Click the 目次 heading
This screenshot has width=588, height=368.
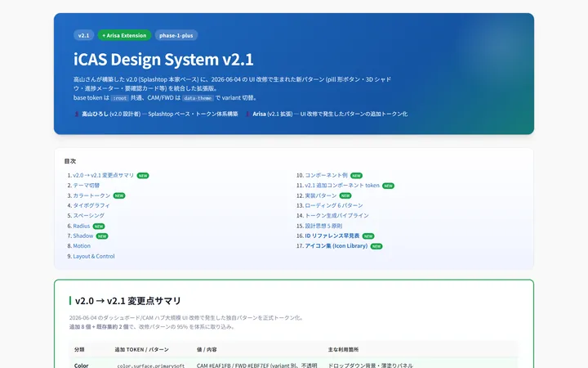[x=70, y=161]
